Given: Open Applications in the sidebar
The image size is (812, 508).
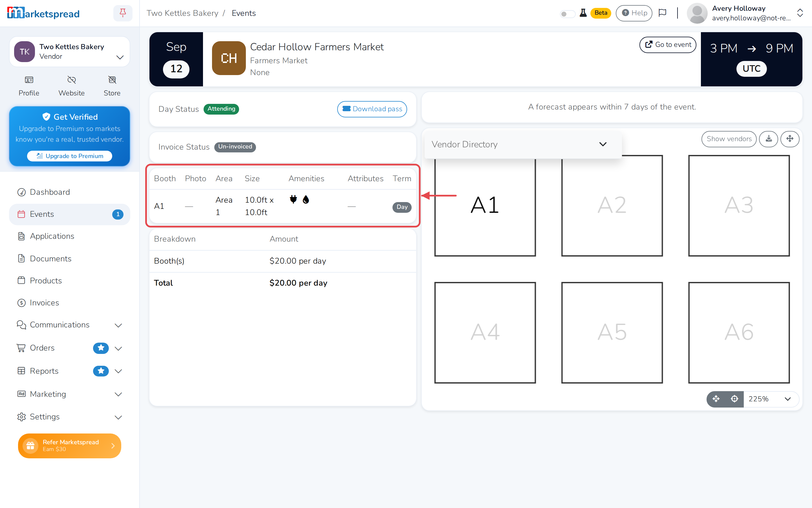Looking at the screenshot, I should (69, 236).
